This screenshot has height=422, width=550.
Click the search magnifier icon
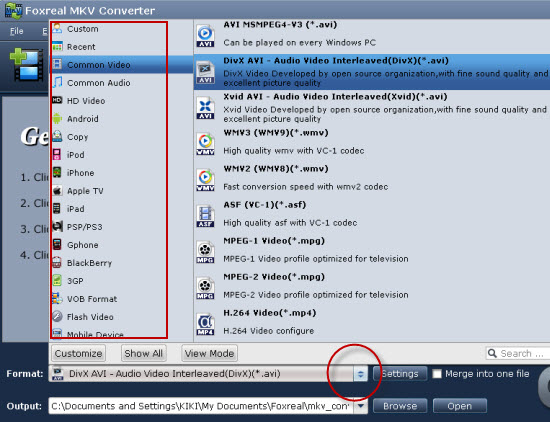(492, 353)
